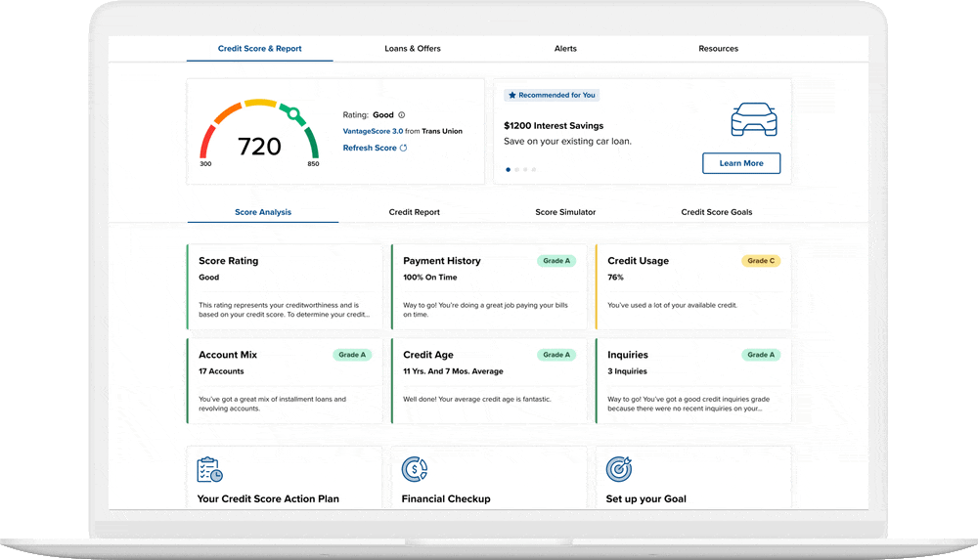Open the Score Rating card
Viewport: 978px width, 560px height.
tap(285, 287)
